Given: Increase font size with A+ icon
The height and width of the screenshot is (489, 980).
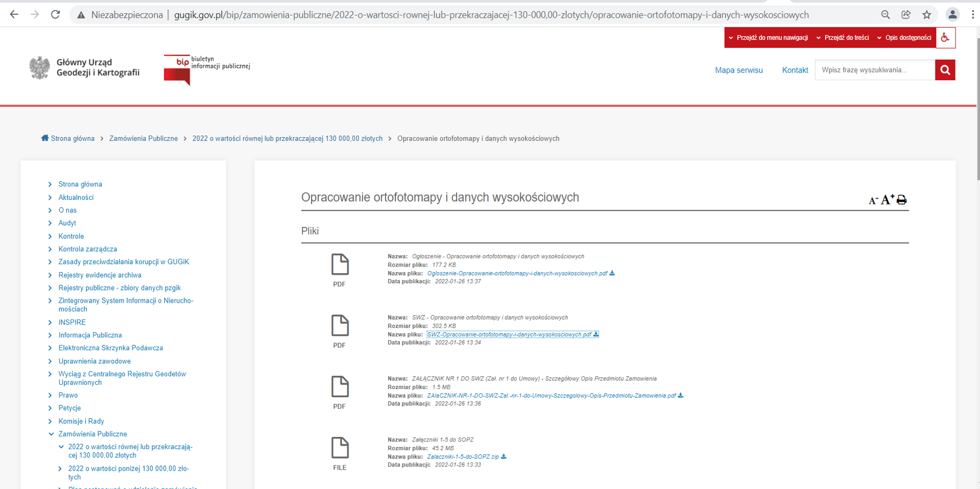Looking at the screenshot, I should click(x=888, y=199).
